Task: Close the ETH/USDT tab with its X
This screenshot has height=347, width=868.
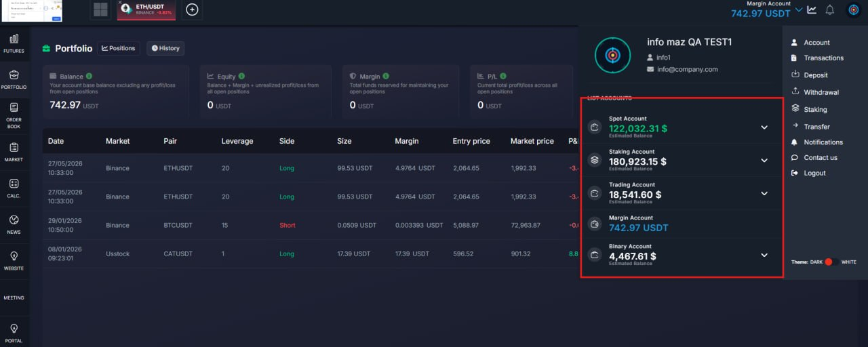Action: tap(120, 3)
